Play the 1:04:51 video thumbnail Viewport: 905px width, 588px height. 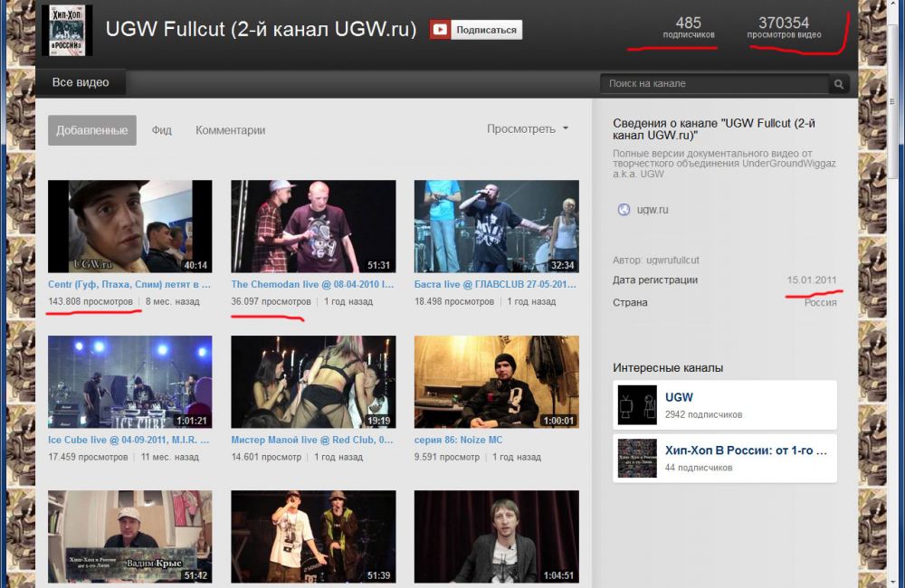click(496, 536)
